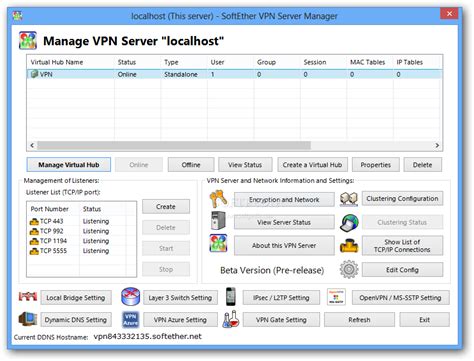
Task: Click the clustered computers icon beside Clustering Configuration
Action: tap(349, 199)
